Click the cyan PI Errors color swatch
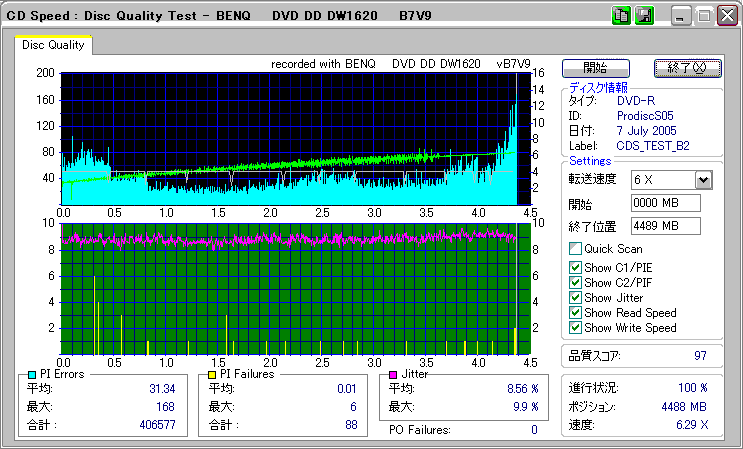Screen dimensions: 743x449 coord(32,375)
